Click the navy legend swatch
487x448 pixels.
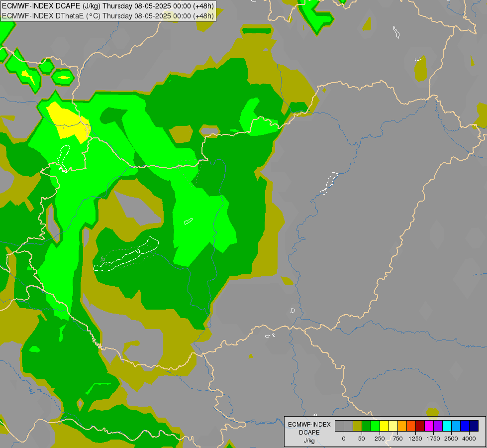click(474, 426)
